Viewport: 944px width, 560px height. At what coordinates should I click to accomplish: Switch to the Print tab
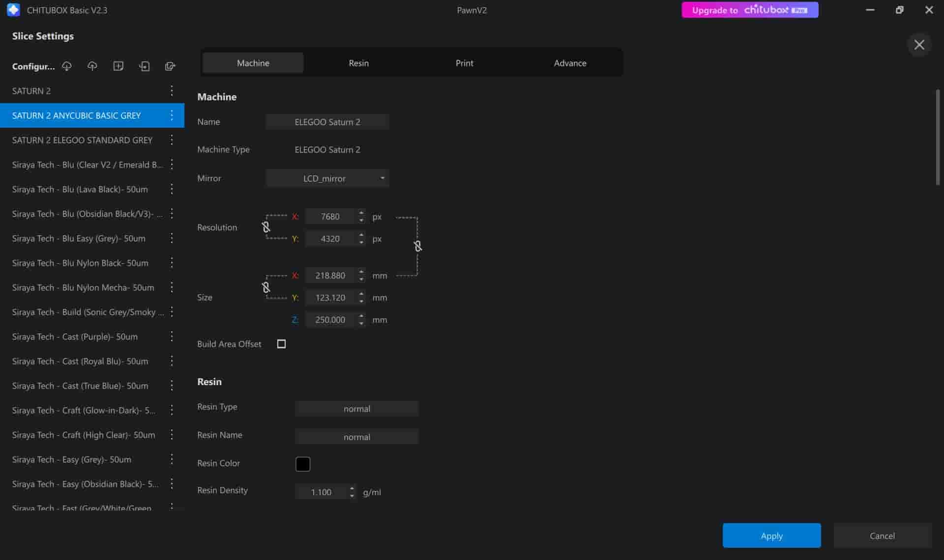(x=464, y=63)
